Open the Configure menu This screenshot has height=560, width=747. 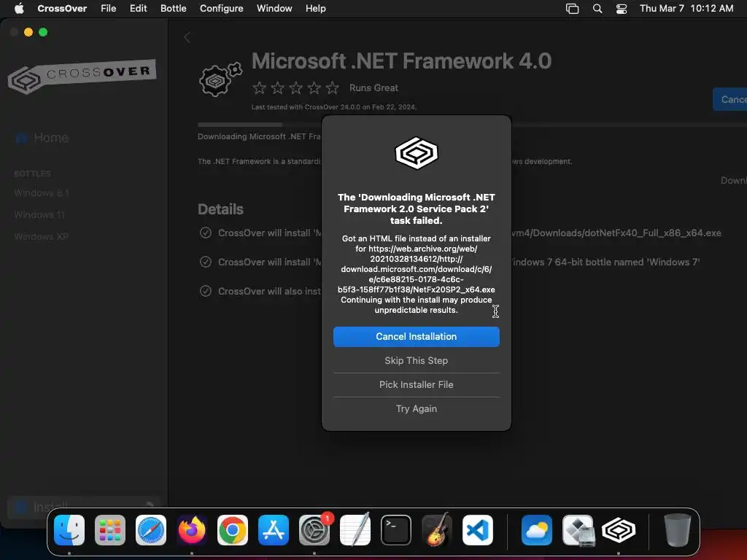[x=221, y=8]
